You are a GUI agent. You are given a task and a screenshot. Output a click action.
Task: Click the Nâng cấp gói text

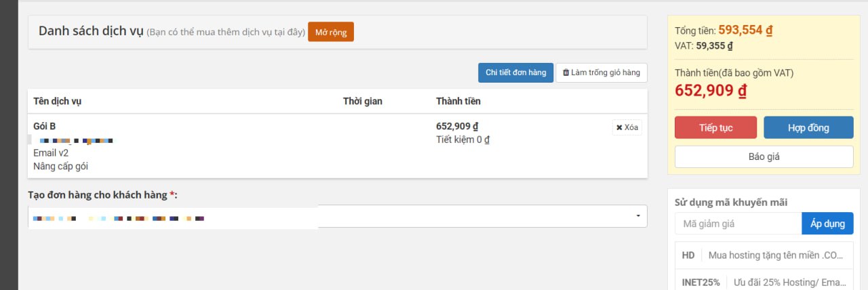60,166
